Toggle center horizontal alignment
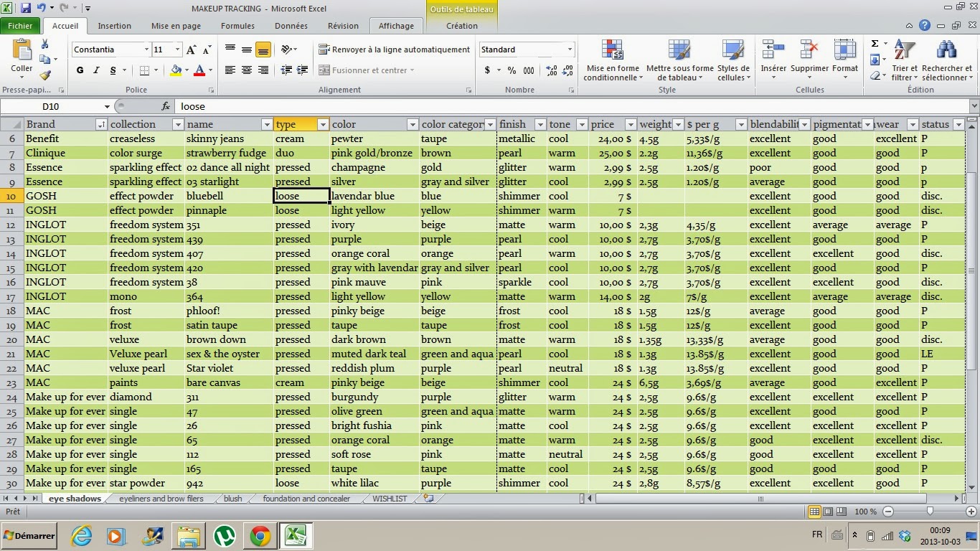Viewport: 980px width, 551px height. [x=247, y=70]
